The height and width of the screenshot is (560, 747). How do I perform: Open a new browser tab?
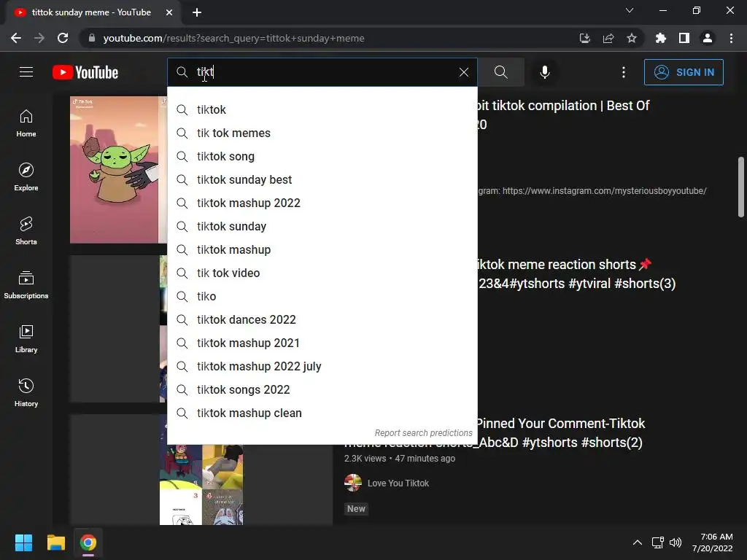click(x=197, y=12)
